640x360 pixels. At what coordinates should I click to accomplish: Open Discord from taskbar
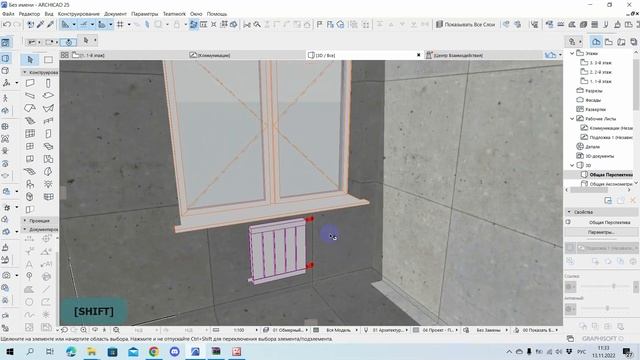(175, 351)
